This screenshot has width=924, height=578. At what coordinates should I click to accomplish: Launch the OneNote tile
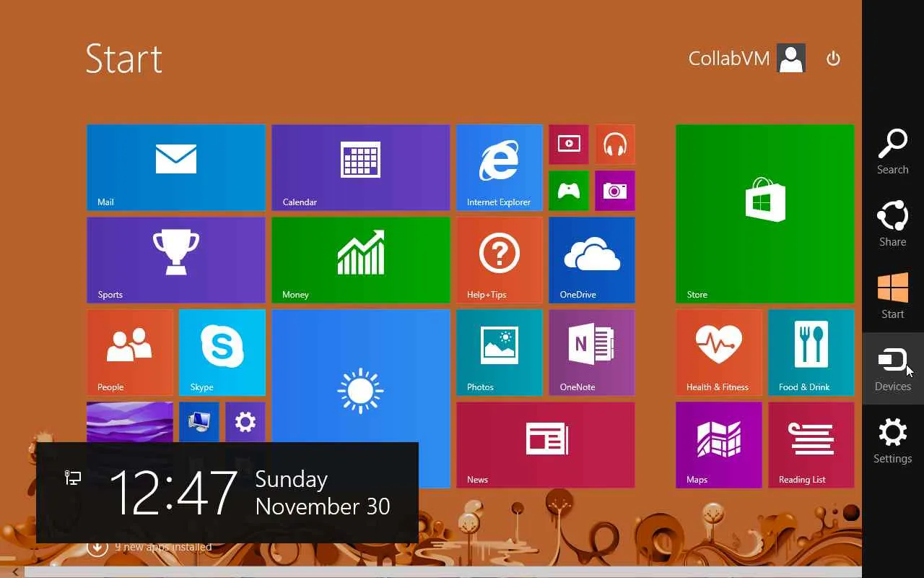[x=592, y=353]
